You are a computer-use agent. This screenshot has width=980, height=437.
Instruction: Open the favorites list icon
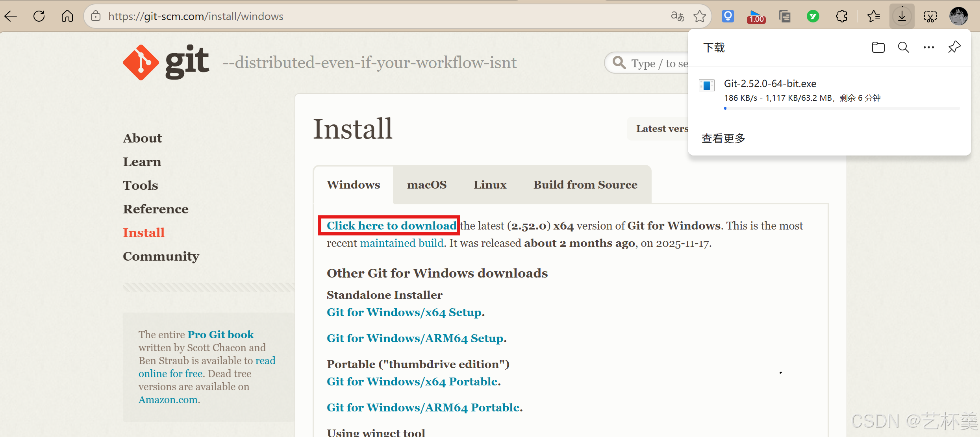[873, 16]
